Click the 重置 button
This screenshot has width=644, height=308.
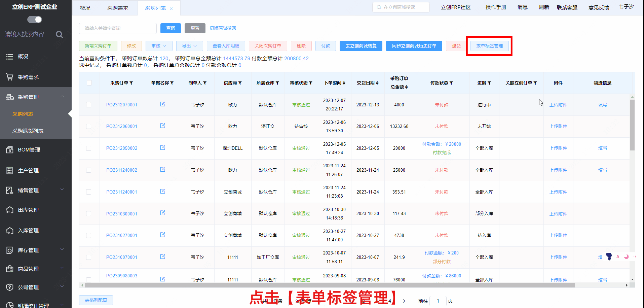click(195, 28)
